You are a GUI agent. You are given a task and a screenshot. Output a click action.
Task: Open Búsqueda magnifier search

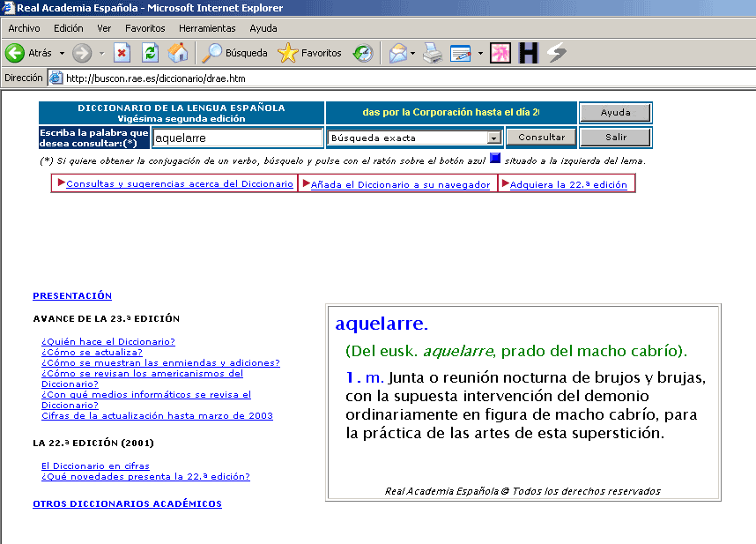pyautogui.click(x=234, y=53)
